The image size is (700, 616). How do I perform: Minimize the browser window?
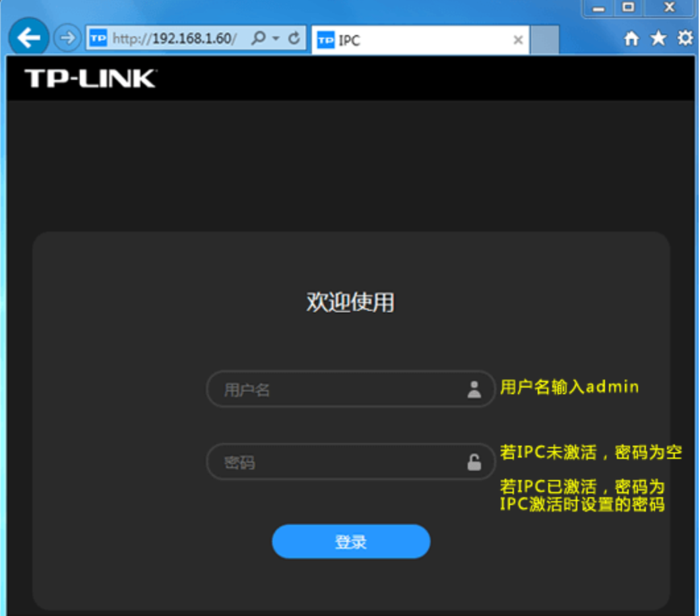coord(598,8)
